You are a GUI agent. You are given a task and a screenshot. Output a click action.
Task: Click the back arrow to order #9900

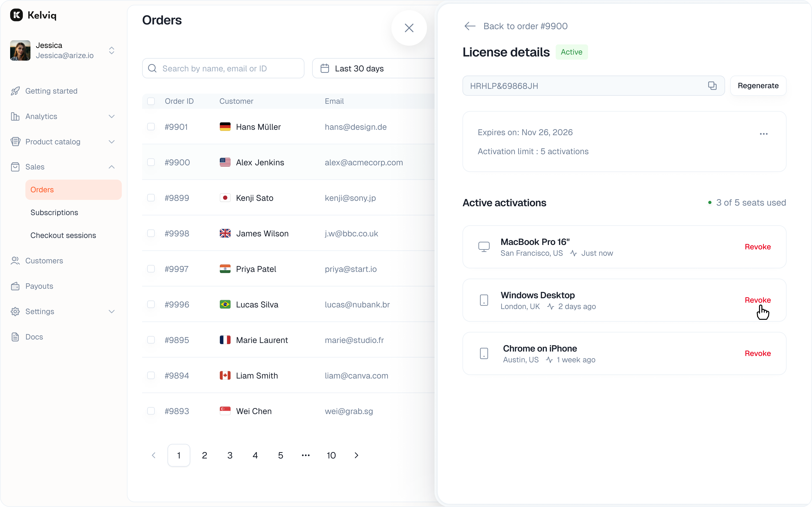[470, 26]
